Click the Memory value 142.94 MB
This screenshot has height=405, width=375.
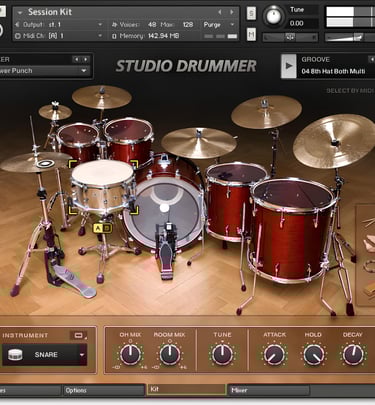point(163,36)
